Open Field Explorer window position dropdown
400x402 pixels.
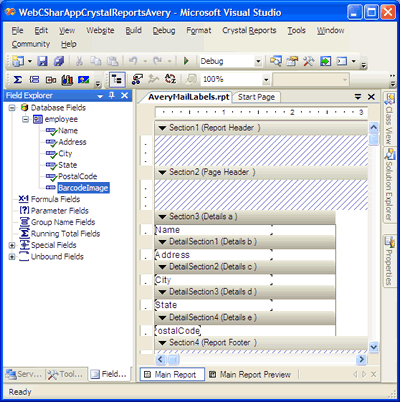tap(100, 96)
